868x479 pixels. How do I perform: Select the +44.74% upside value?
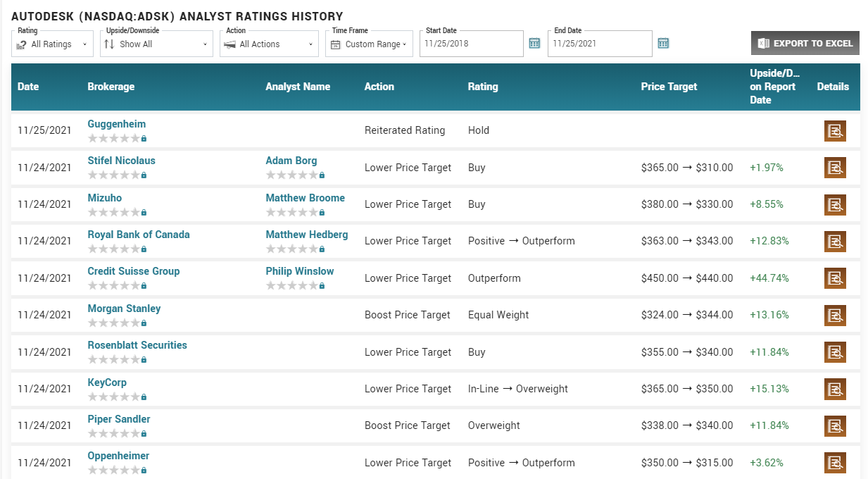769,278
